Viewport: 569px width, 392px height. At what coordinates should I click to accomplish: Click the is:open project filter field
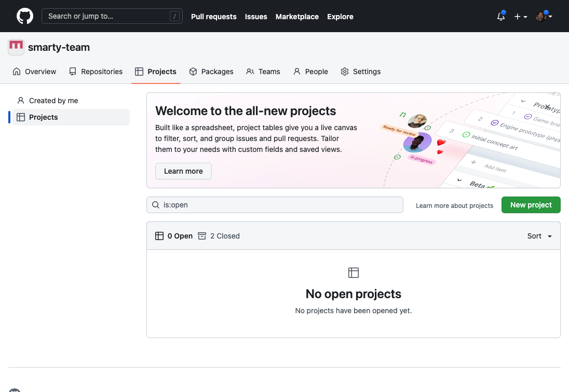pyautogui.click(x=275, y=205)
